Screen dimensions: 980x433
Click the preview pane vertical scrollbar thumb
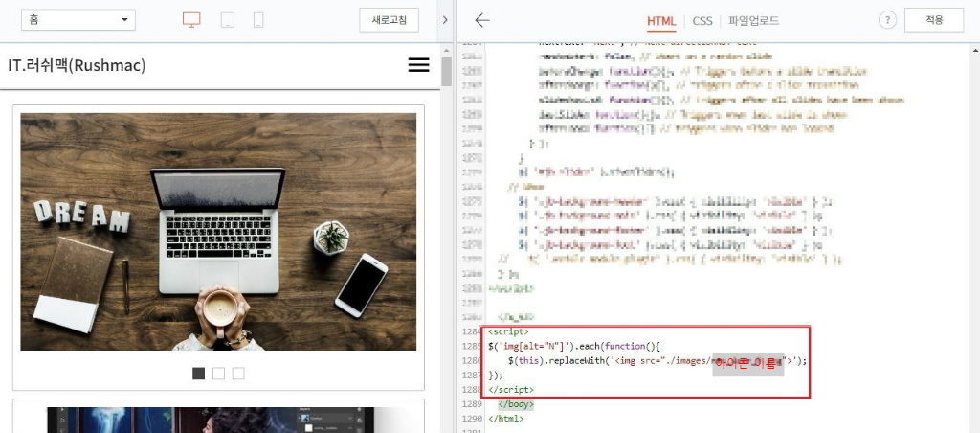click(x=446, y=71)
